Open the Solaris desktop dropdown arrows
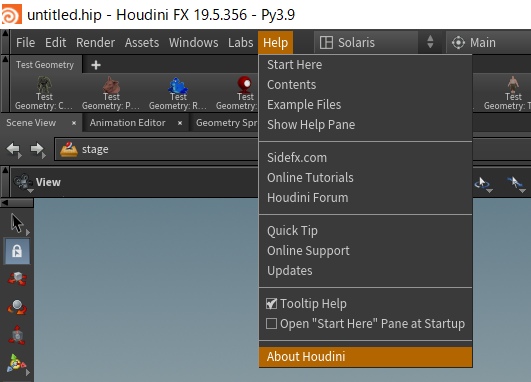 pos(430,42)
